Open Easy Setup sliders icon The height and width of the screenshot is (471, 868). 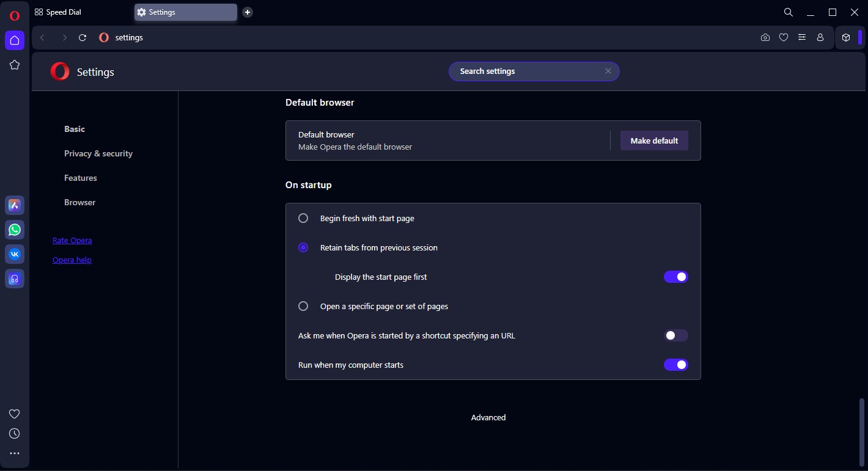point(802,37)
